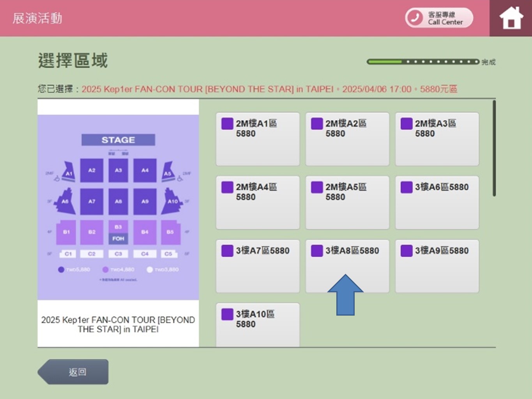532x399 pixels.
Task: Click the event caption below the seating map
Action: tap(118, 325)
